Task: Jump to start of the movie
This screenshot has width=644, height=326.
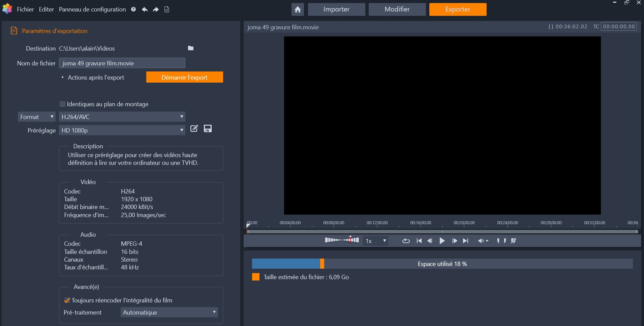Action: click(419, 241)
